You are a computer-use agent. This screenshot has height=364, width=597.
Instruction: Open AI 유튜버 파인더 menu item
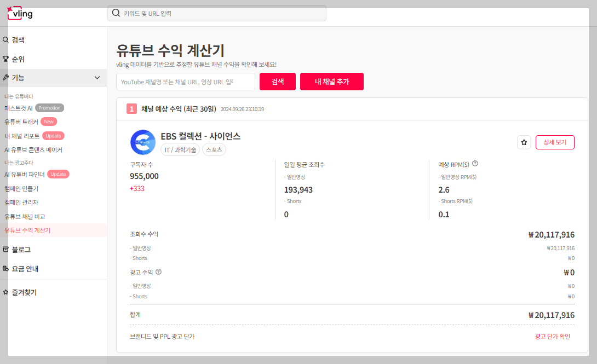[x=24, y=174]
